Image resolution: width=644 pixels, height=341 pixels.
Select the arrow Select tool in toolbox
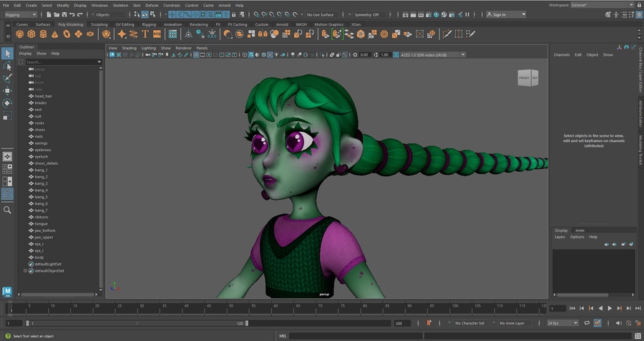[7, 54]
